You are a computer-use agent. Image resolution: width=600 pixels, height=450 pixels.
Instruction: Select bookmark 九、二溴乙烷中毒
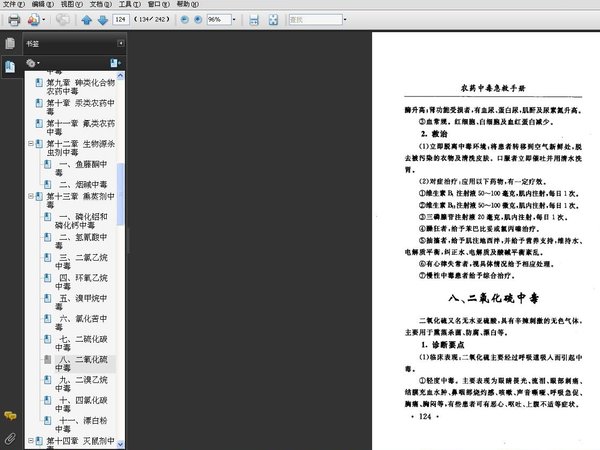click(82, 384)
